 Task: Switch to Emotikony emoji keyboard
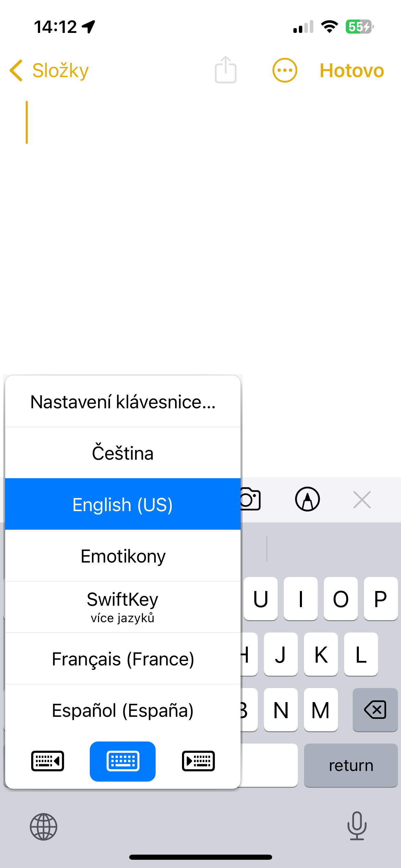[123, 556]
